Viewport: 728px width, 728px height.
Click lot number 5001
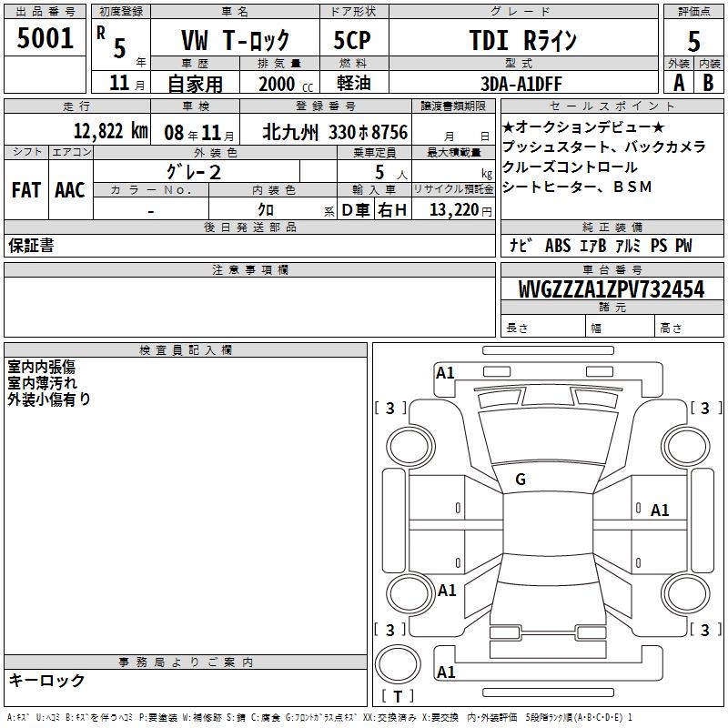pos(45,38)
